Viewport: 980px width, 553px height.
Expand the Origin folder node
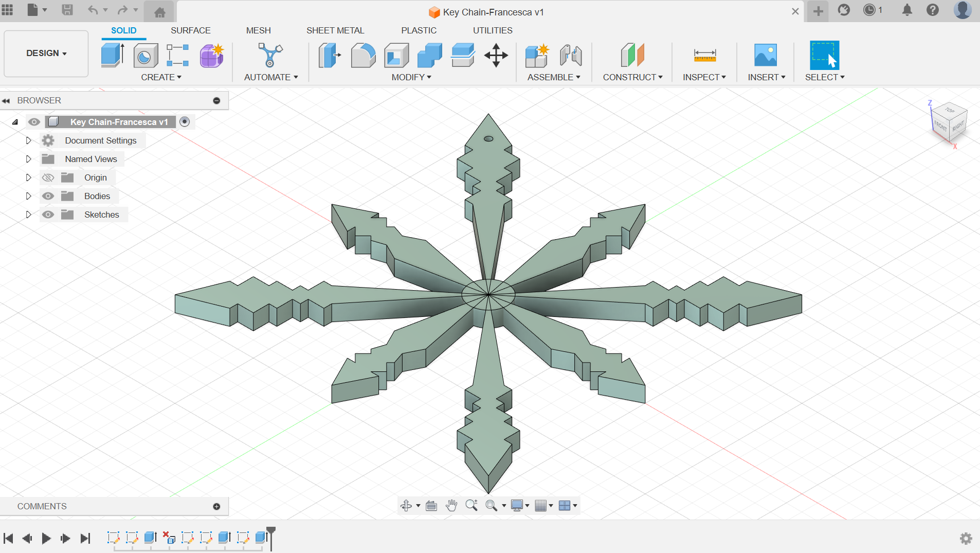point(29,177)
